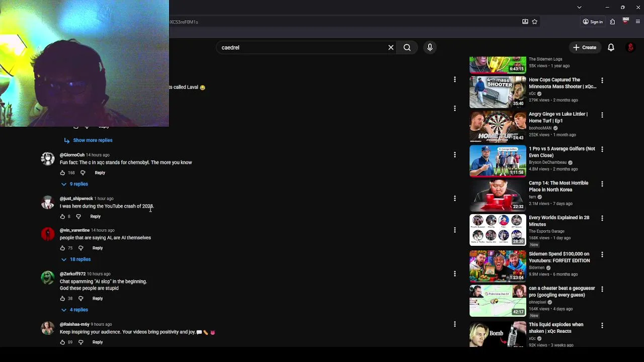Open 1 Pro vs 5 Average Golfers title
This screenshot has width=644, height=362.
(561, 152)
